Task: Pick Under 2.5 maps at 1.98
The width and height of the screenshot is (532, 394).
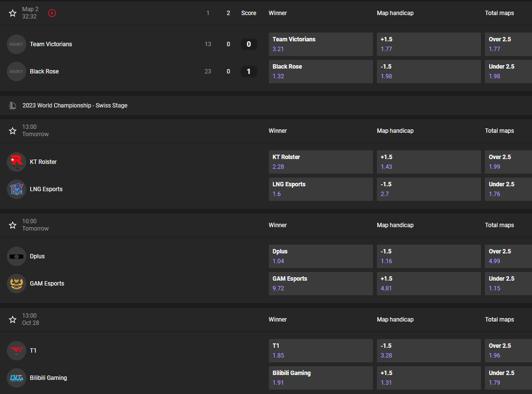Action: coord(508,72)
